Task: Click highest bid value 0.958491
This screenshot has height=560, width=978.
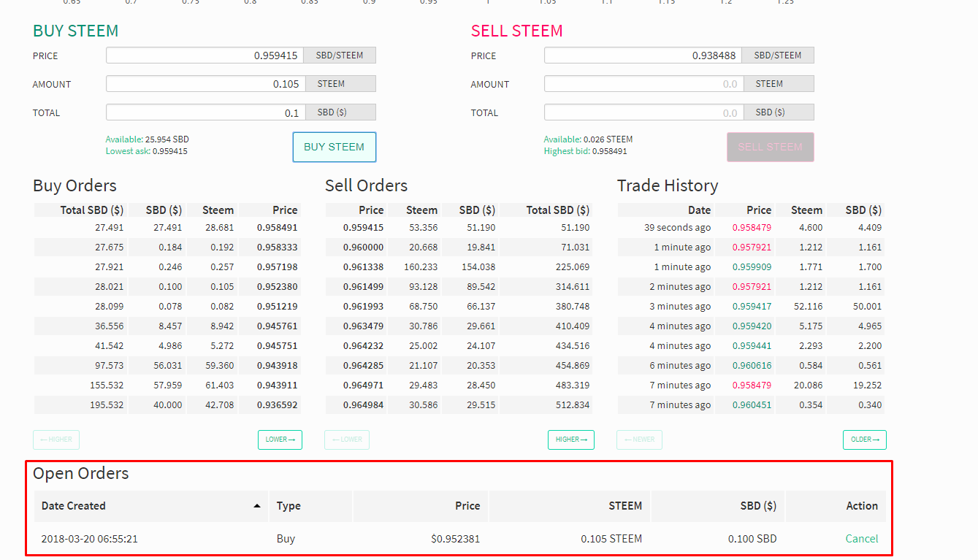Action: (609, 151)
